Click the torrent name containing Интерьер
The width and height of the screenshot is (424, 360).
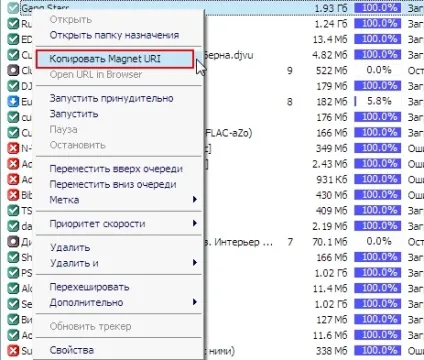[x=239, y=242]
